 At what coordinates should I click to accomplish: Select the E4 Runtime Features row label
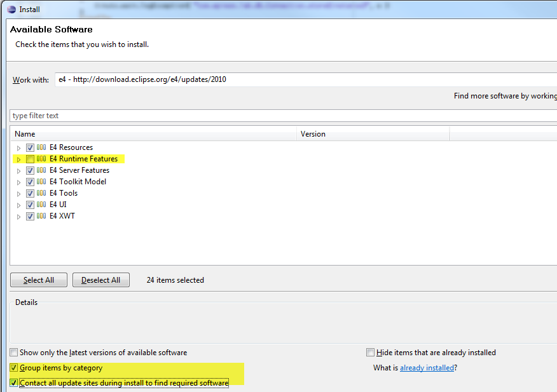(x=83, y=159)
